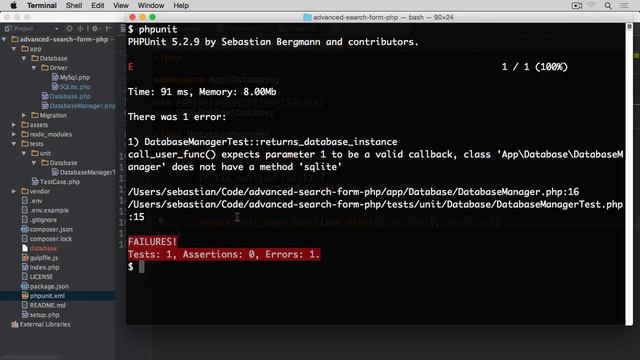Maximize the terminal with green button

(153, 17)
